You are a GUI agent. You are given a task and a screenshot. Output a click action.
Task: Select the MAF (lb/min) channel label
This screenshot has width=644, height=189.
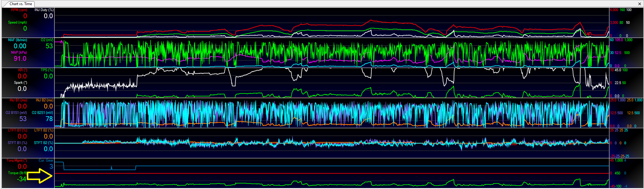(17, 40)
